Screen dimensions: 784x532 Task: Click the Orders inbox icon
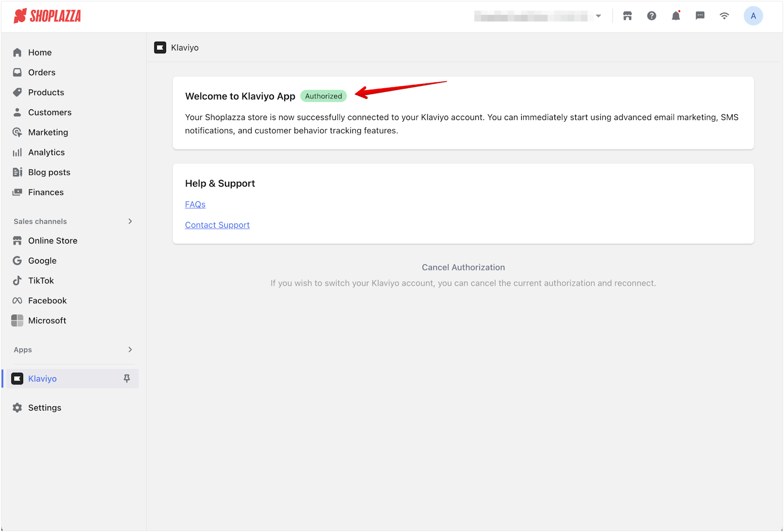pyautogui.click(x=17, y=73)
